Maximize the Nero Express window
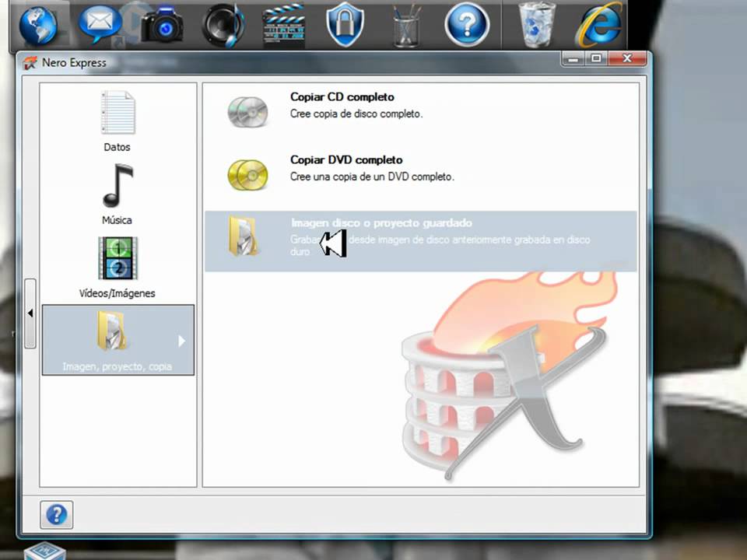The height and width of the screenshot is (560, 747). 596,58
